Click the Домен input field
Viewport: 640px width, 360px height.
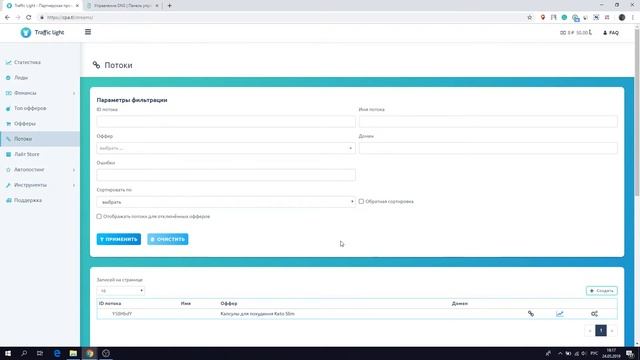pyautogui.click(x=488, y=148)
